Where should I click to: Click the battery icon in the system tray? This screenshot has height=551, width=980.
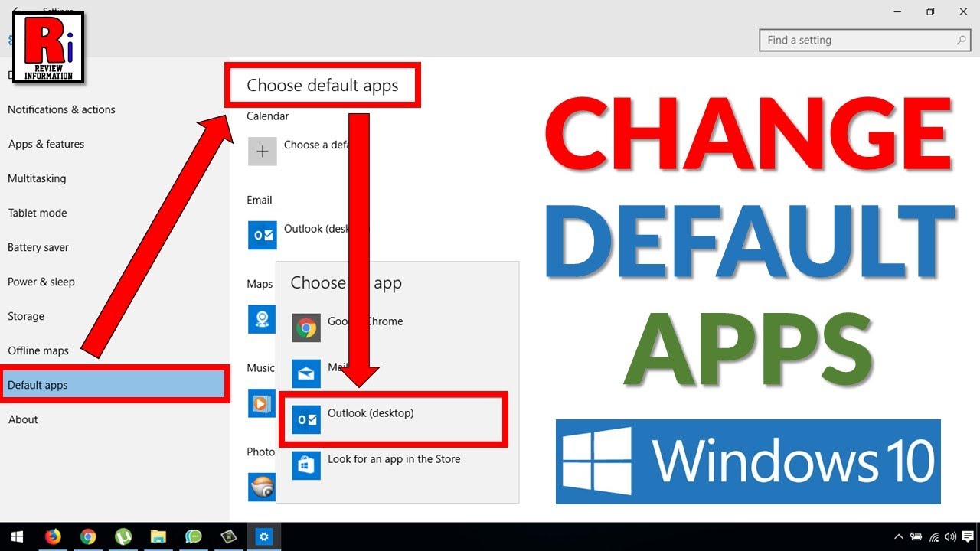916,536
